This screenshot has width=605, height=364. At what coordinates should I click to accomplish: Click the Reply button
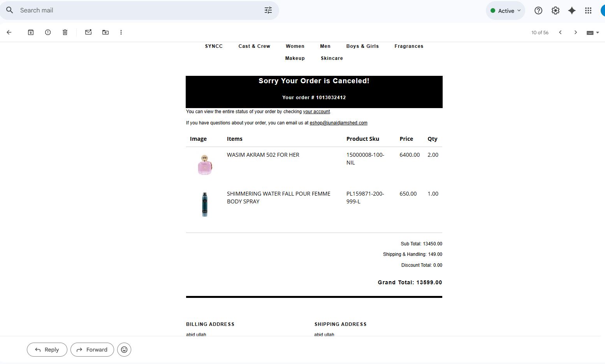tap(47, 350)
